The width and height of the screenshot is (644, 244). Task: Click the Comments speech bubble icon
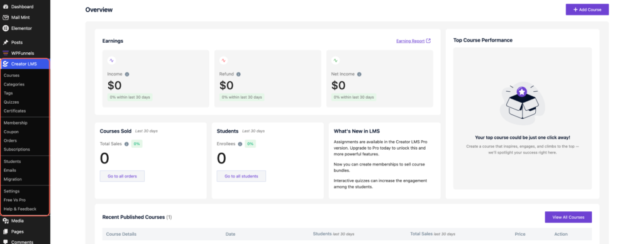[x=5, y=242]
